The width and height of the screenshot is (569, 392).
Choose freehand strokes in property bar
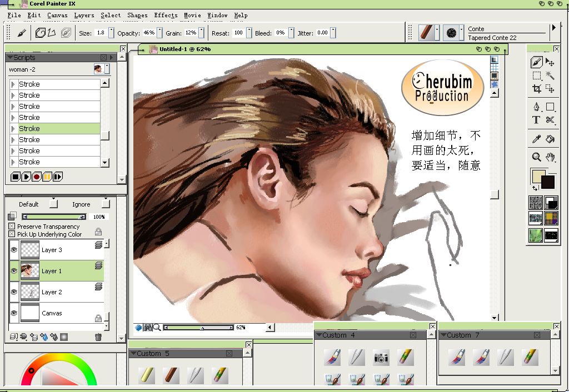pos(40,33)
